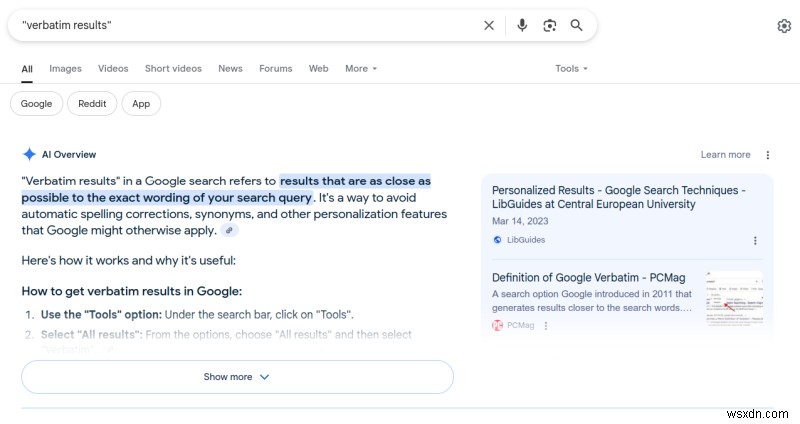Switch to the Images tab

[x=65, y=68]
